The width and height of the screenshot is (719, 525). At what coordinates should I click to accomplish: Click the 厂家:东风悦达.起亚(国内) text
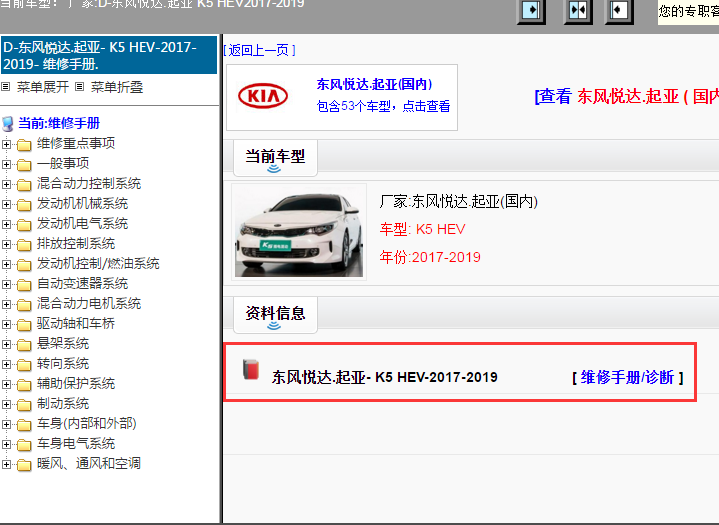459,202
